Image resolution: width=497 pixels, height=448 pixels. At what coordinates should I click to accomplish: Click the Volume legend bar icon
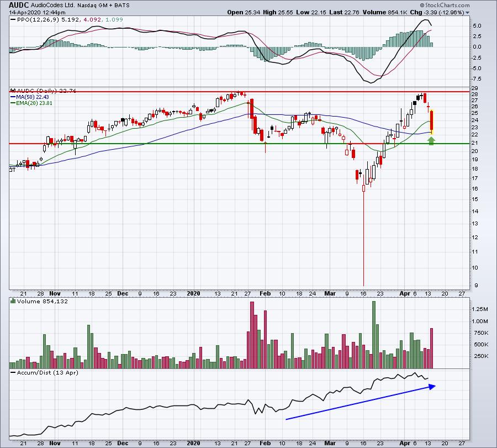point(13,301)
